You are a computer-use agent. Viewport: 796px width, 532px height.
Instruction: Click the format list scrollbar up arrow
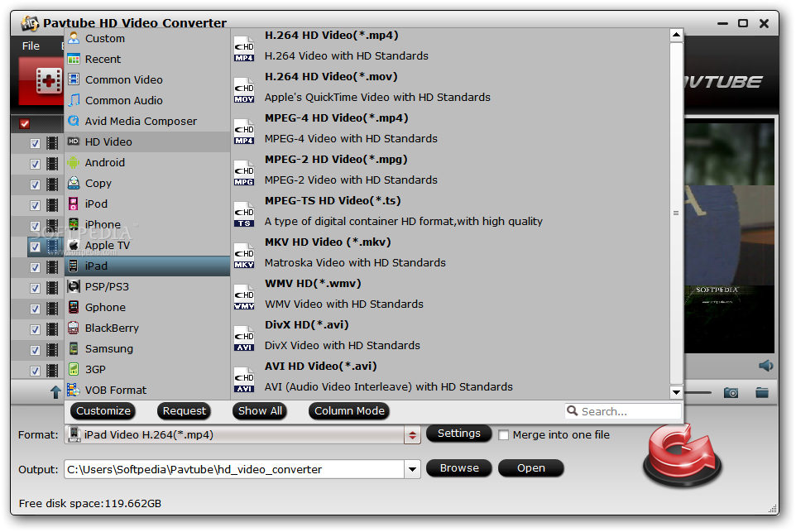(x=676, y=35)
